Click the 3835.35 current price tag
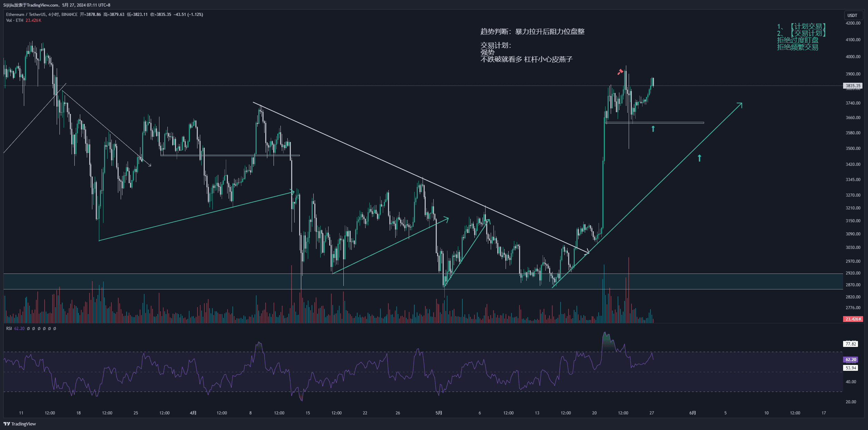 852,86
